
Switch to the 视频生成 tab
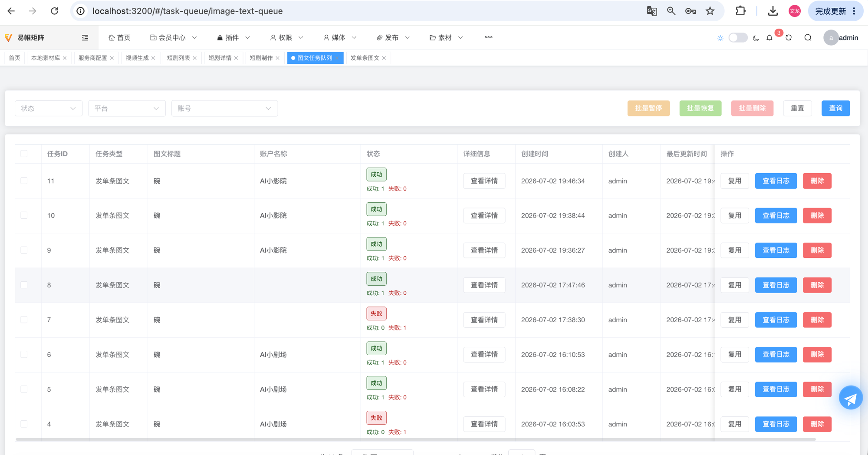[x=137, y=58]
